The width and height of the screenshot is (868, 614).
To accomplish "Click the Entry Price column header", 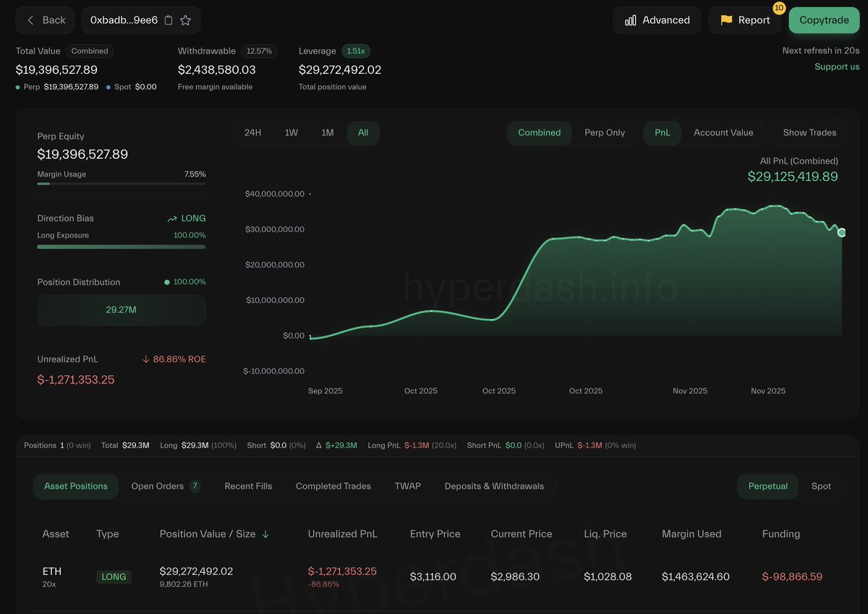I will click(x=435, y=534).
